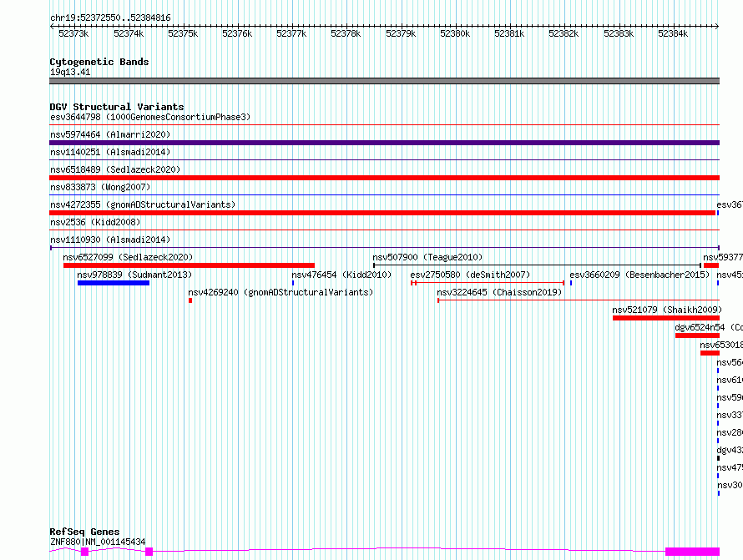Click the nsv4272355 (gnomADStructuralVariants) red bar
Screen dimensions: 743x560
tap(382, 213)
